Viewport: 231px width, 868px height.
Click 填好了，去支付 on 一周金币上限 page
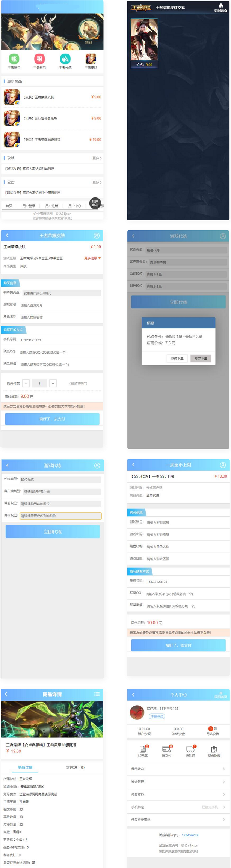[x=178, y=645]
